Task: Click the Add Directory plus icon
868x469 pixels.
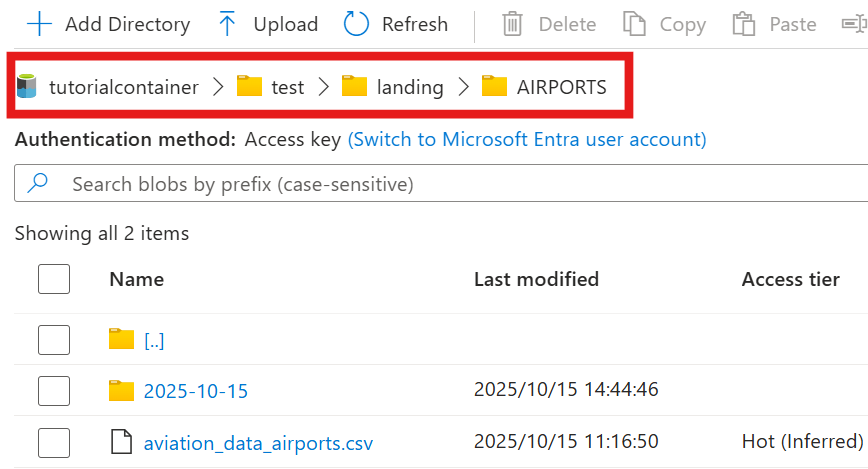Action: coord(38,24)
